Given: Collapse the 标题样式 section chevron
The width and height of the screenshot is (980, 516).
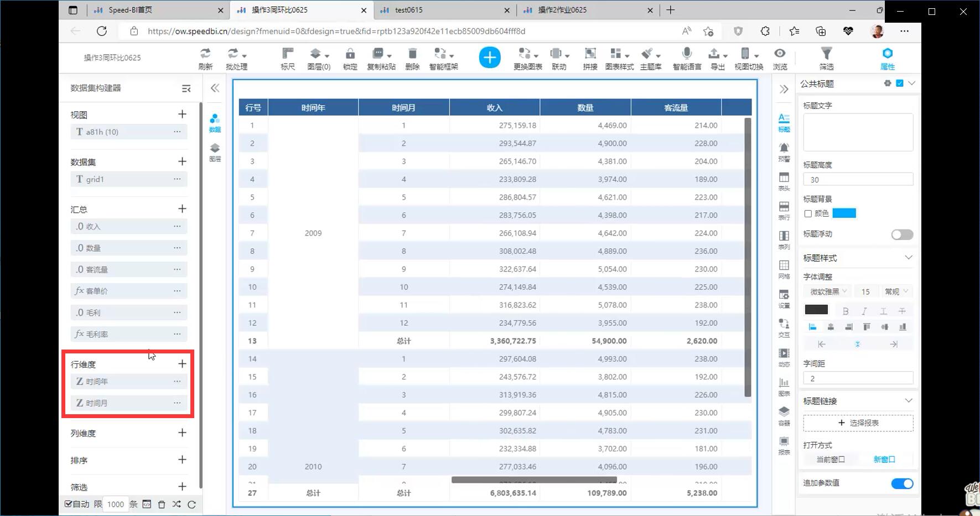Looking at the screenshot, I should 908,258.
